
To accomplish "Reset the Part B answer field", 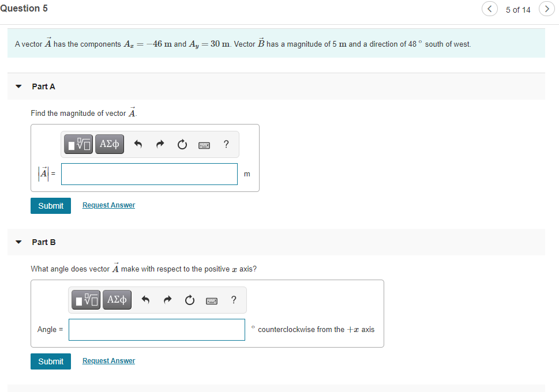I will pos(189,300).
